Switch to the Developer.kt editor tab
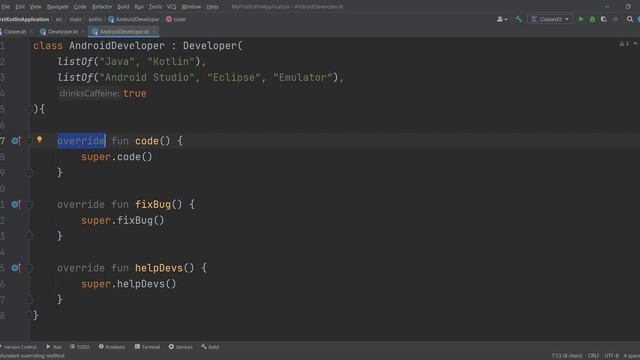Viewport: 640px width, 360px height. click(62, 31)
